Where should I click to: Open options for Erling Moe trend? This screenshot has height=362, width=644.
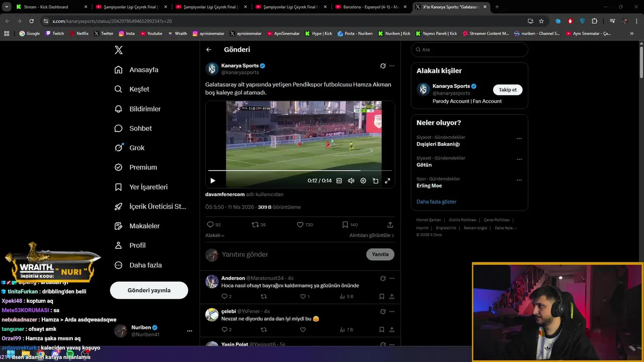[519, 180]
